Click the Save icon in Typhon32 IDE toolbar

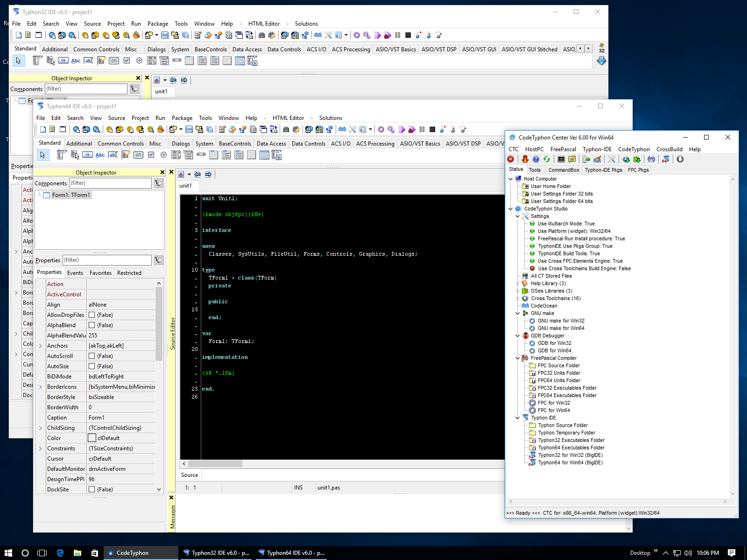click(x=165, y=35)
